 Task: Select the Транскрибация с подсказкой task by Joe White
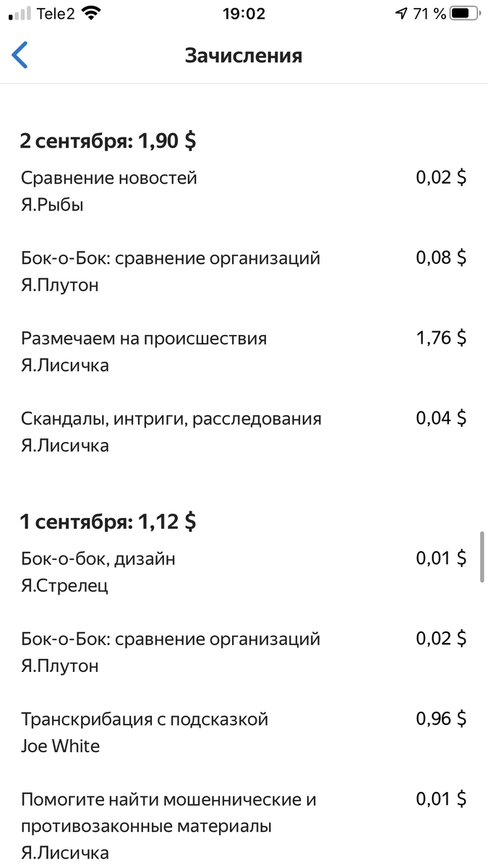tap(145, 719)
